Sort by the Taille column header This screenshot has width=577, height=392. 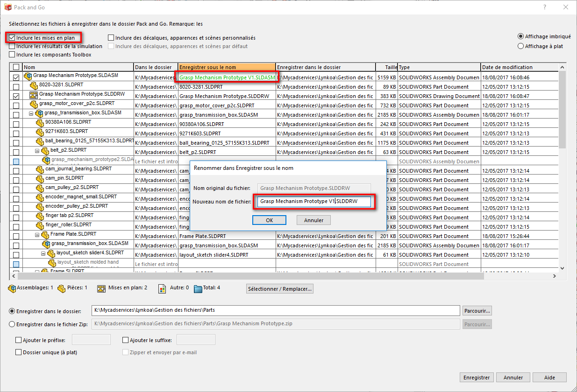click(387, 67)
